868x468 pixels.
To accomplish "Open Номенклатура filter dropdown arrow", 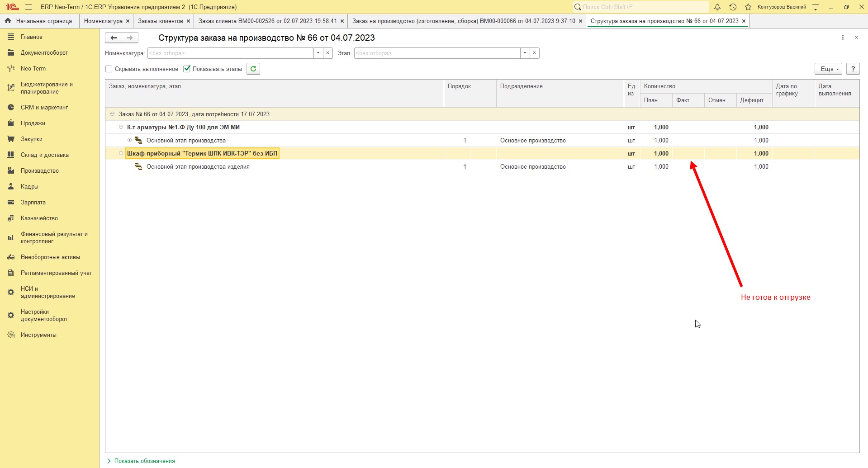I will tap(318, 53).
